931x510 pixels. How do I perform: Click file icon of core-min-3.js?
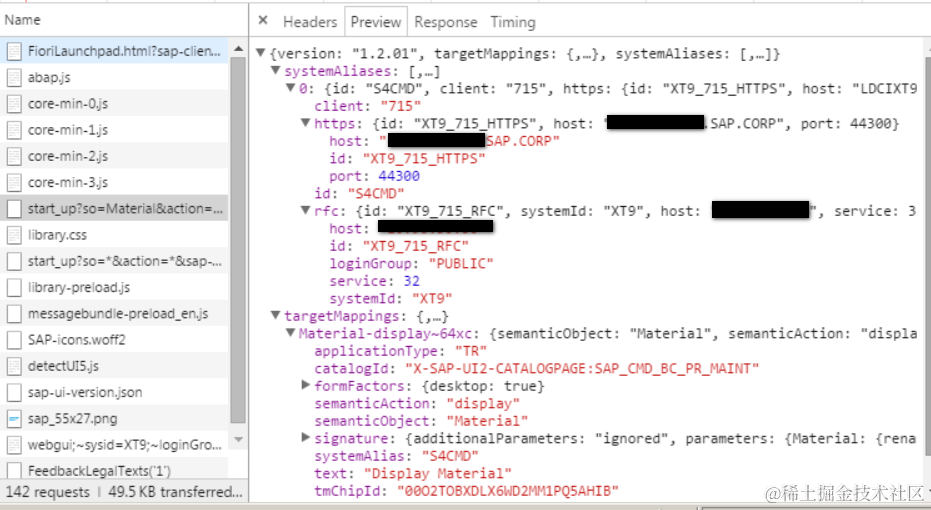[14, 182]
